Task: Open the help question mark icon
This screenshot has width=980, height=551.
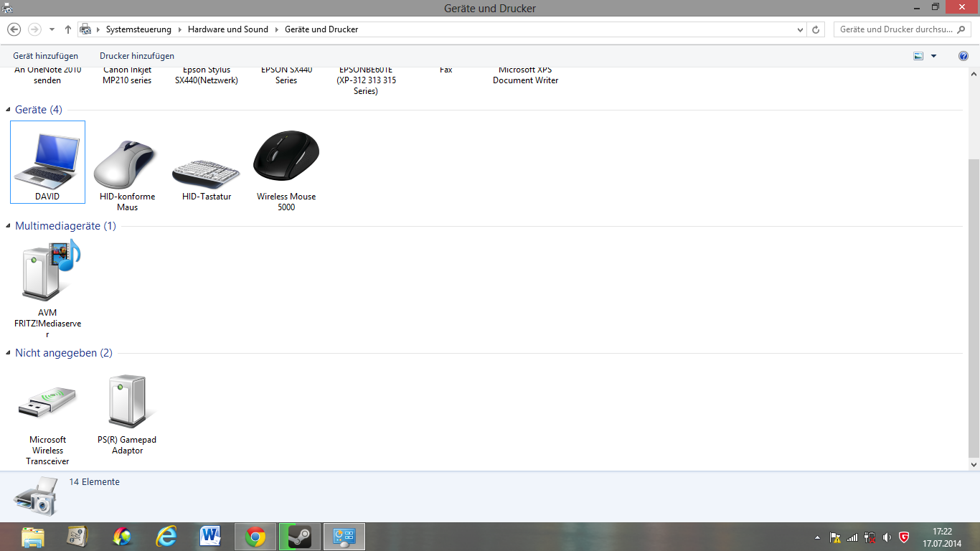Action: pos(963,56)
